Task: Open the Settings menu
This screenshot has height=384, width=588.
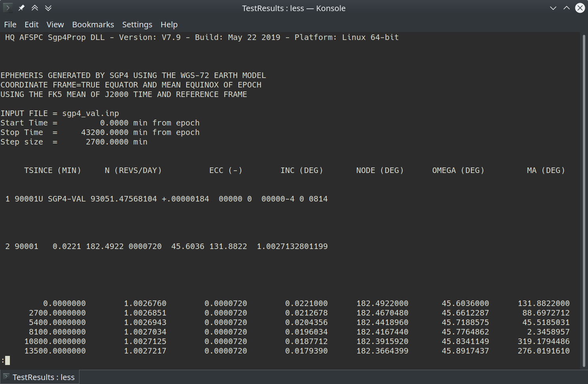Action: 137,25
